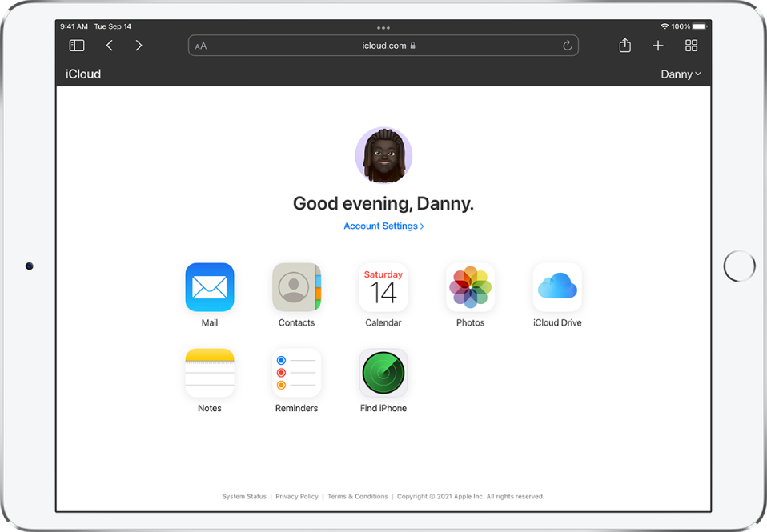This screenshot has width=767, height=532.
Task: Click the iCloud title
Action: tap(83, 74)
